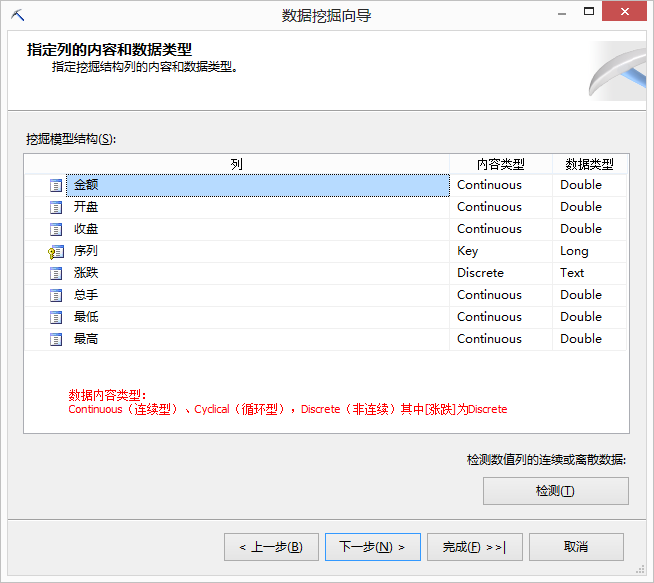Screen dimensions: 654x583
Task: Select the 序列 row name
Action: pos(258,251)
